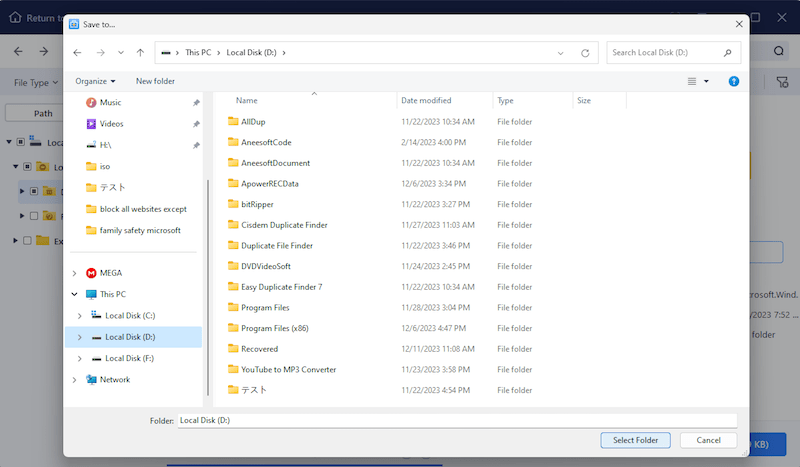Go up one folder level arrow
This screenshot has width=800, height=467.
click(140, 53)
